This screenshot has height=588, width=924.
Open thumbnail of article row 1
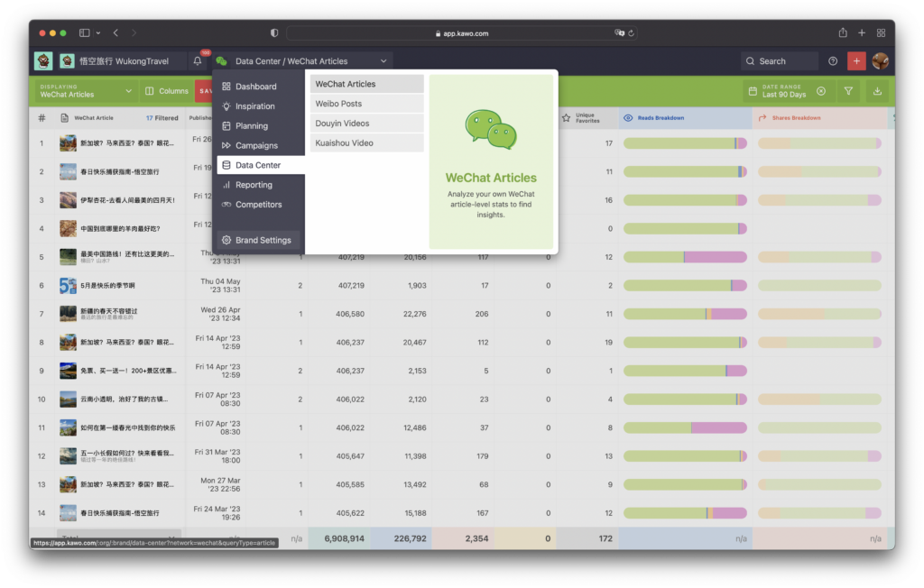point(68,143)
